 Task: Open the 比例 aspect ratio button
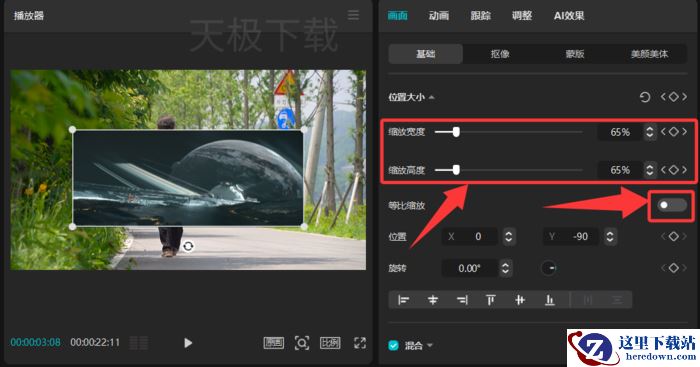click(x=330, y=342)
